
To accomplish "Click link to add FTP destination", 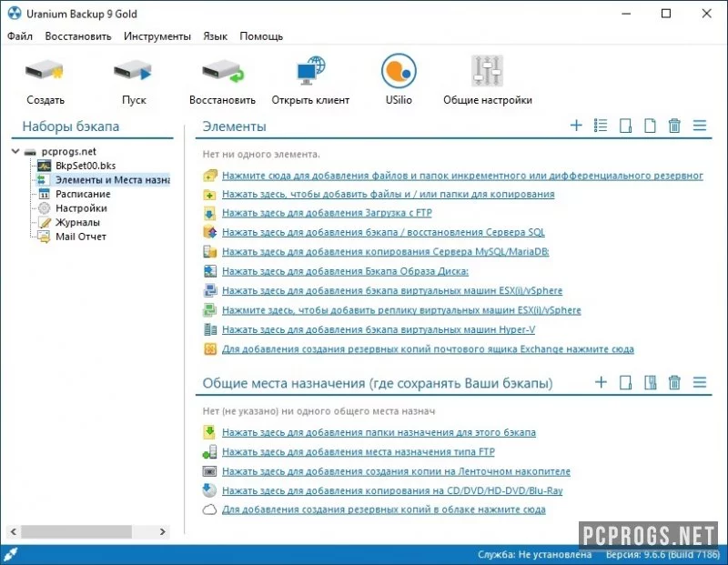I will (x=358, y=451).
